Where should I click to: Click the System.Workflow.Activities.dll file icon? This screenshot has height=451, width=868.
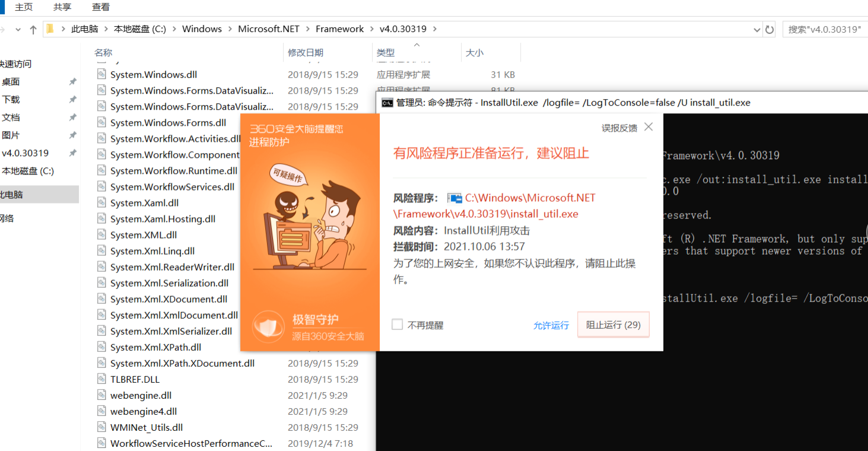tap(102, 139)
